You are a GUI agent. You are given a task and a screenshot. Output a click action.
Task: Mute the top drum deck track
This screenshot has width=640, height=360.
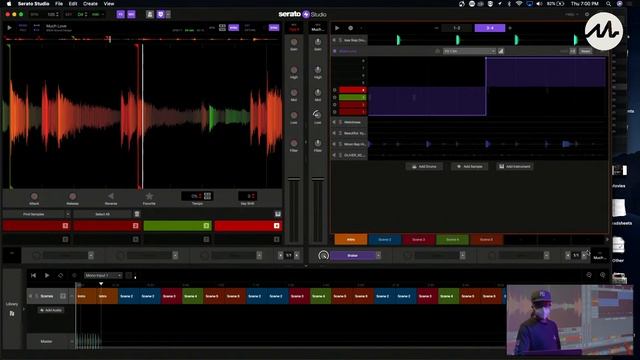[x=334, y=40]
